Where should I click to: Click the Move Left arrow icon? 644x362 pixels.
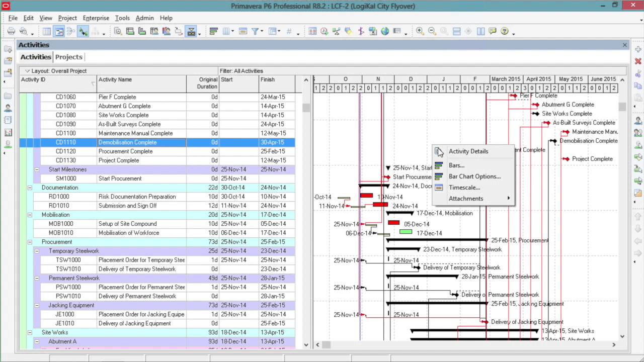[638, 241]
